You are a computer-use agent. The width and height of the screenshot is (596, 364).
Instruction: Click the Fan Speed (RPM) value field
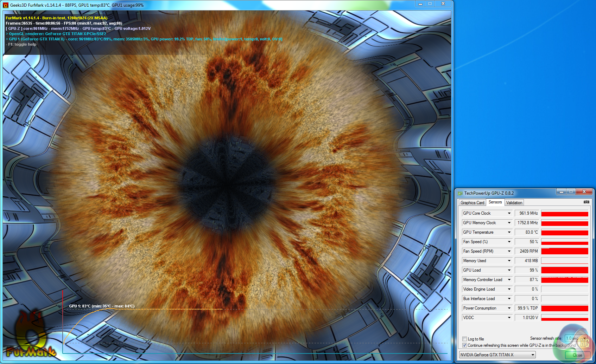tap(527, 251)
